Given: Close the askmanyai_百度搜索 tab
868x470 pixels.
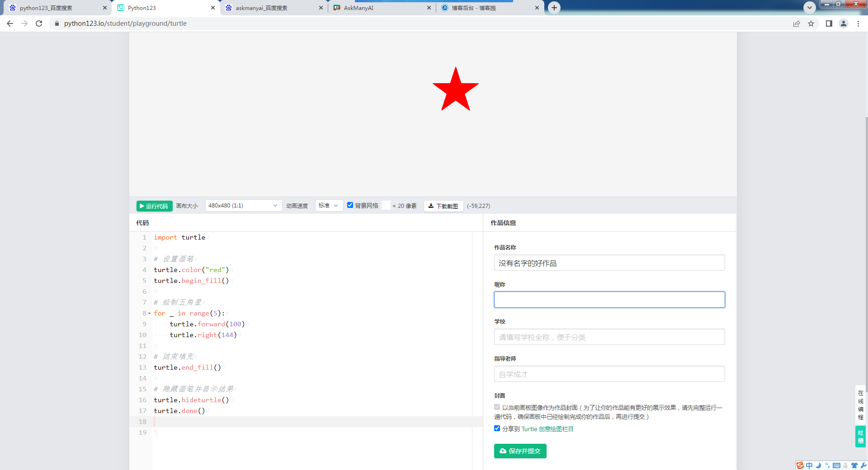Looking at the screenshot, I should [321, 8].
